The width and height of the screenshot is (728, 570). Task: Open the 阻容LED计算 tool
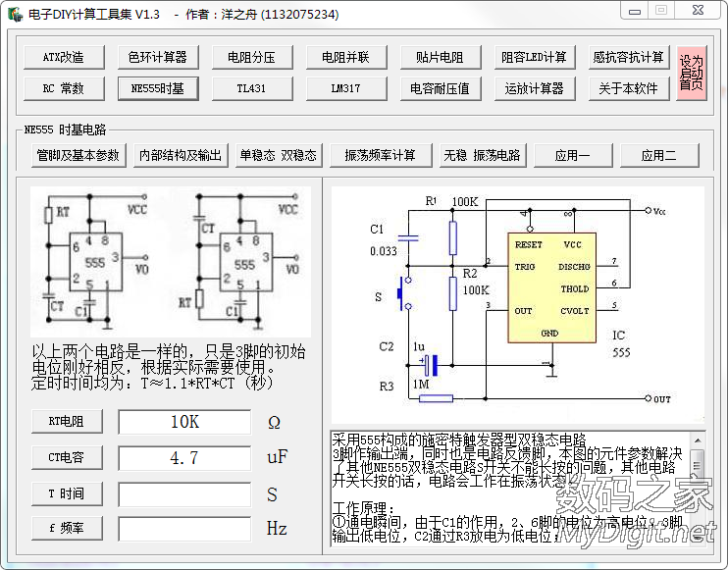coord(535,57)
